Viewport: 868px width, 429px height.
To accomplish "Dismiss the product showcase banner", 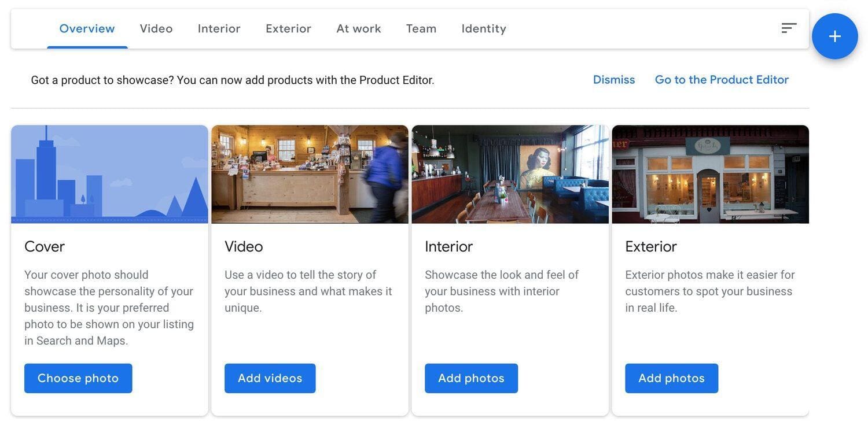I will 614,80.
